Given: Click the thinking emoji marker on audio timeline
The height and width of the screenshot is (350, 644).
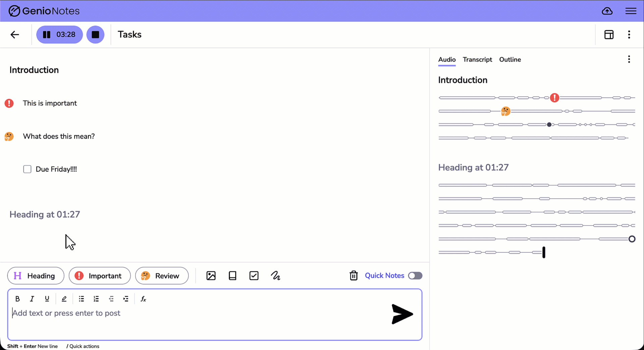Looking at the screenshot, I should click(505, 111).
